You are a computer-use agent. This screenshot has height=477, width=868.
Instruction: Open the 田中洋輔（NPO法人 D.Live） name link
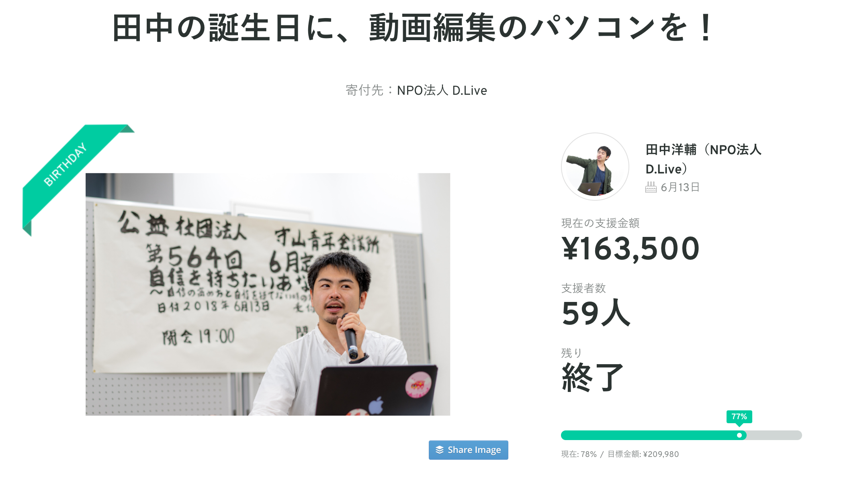pos(703,159)
